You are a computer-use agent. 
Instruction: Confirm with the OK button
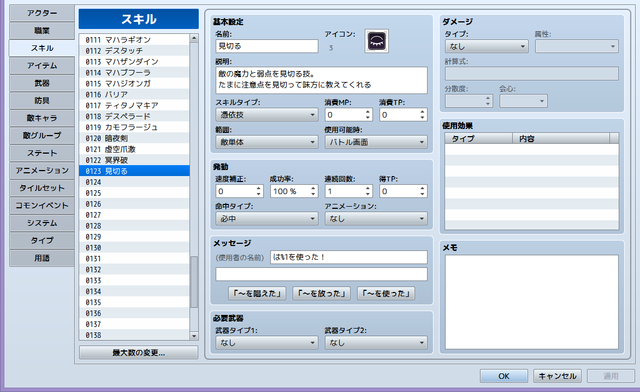pyautogui.click(x=504, y=376)
